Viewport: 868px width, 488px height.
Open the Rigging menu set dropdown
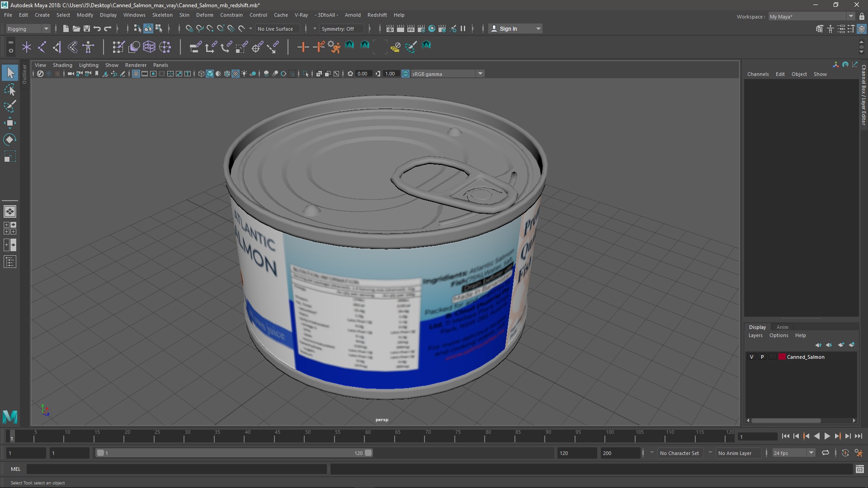point(28,28)
